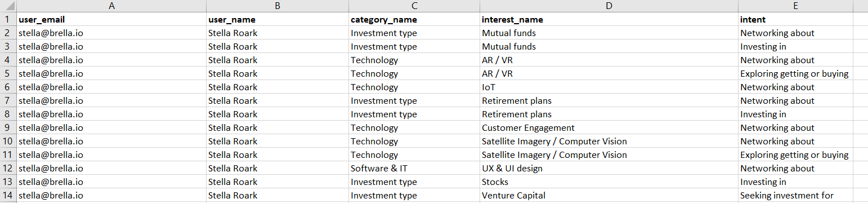The image size is (868, 203).
Task: Select the Seeking investment for cell
Action: click(795, 196)
